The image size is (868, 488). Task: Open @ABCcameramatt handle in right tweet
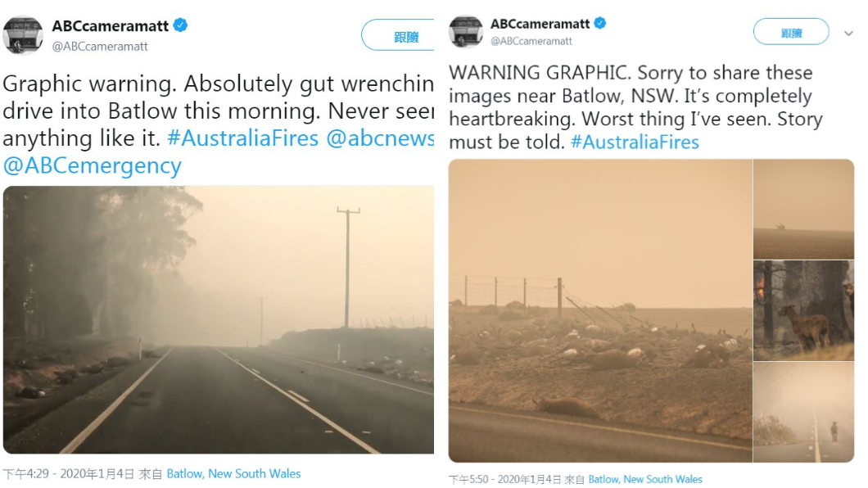point(531,41)
